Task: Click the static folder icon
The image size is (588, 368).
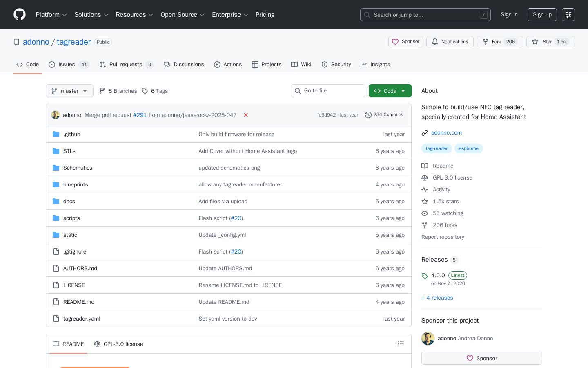Action: tap(56, 235)
